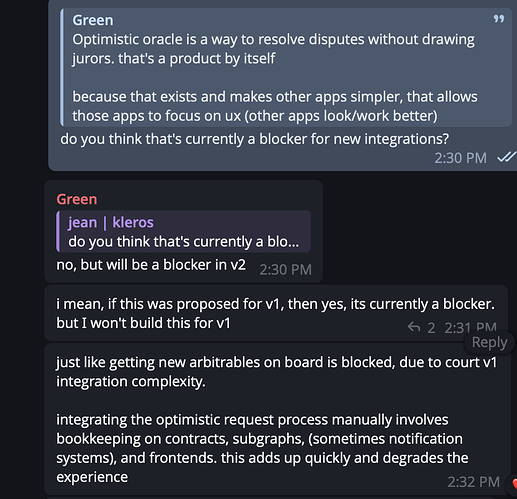Click the Reply tooltip button
Screen dimensions: 517x499
[489, 342]
